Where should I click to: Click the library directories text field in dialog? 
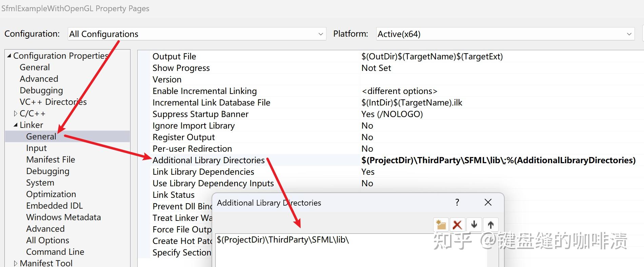(x=351, y=251)
